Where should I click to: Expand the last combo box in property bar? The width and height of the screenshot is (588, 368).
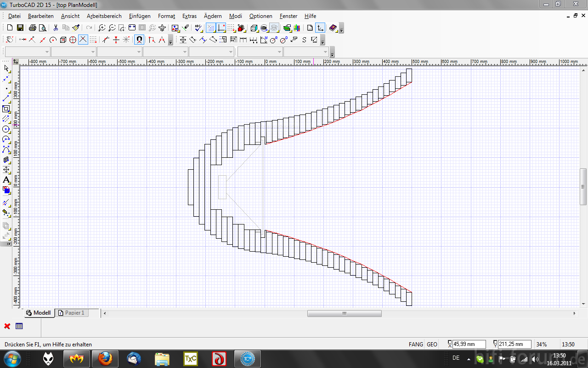coord(326,52)
